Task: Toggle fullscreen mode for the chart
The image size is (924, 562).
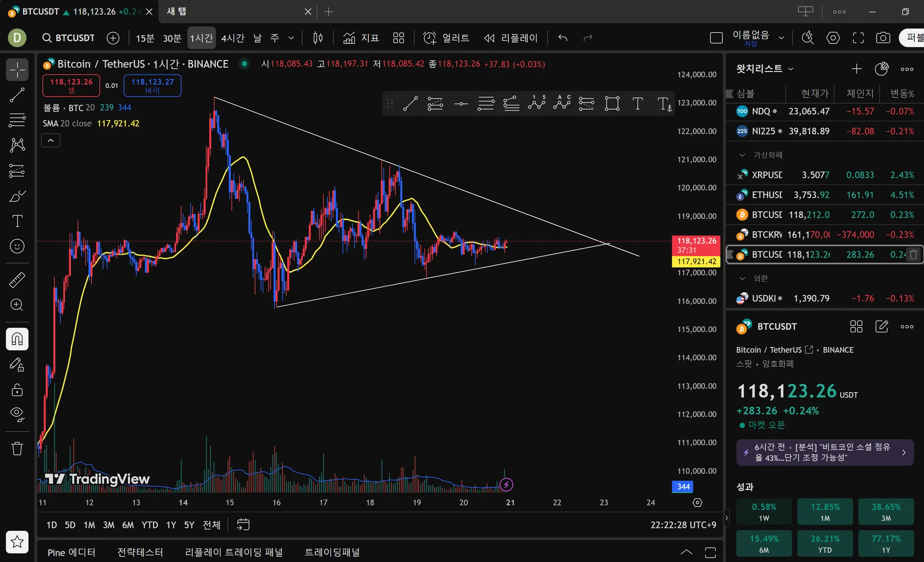Action: pos(858,38)
